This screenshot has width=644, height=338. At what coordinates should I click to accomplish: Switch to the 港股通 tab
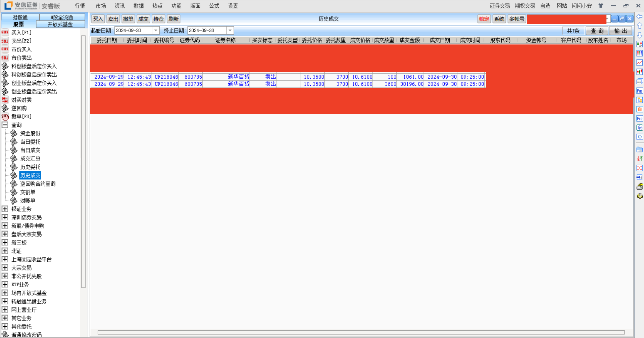20,17
